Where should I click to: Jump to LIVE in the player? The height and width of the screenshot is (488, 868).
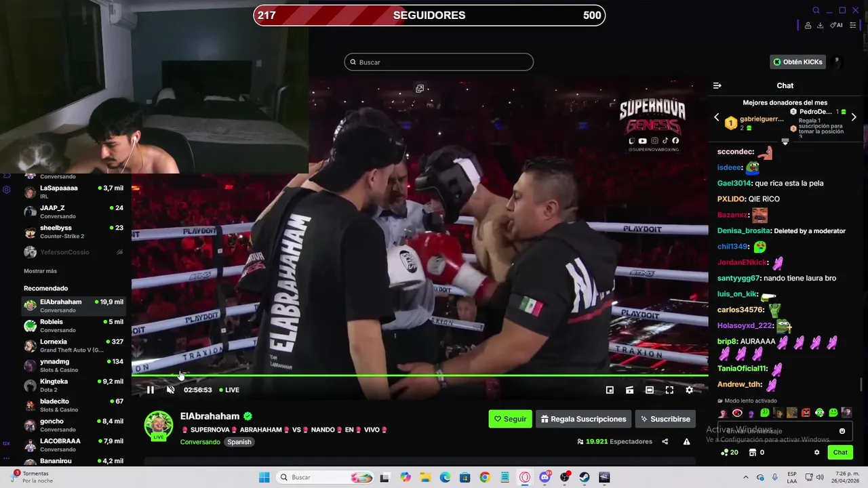(x=229, y=390)
